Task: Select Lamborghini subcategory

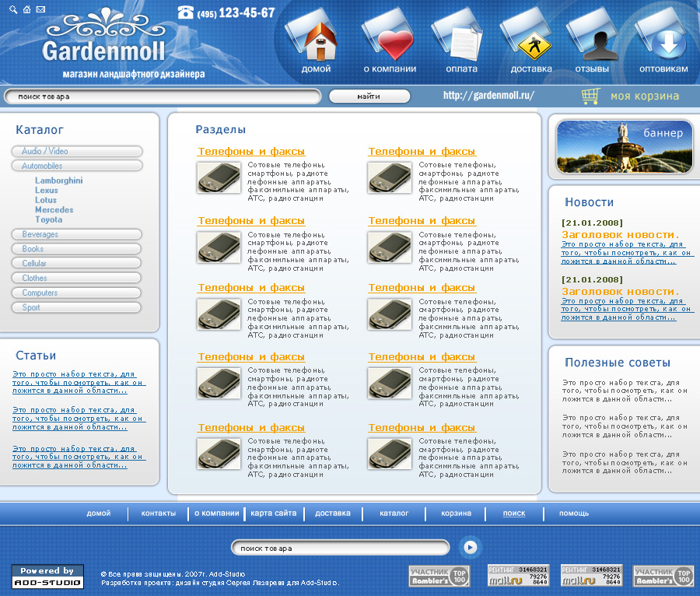Action: pyautogui.click(x=59, y=181)
